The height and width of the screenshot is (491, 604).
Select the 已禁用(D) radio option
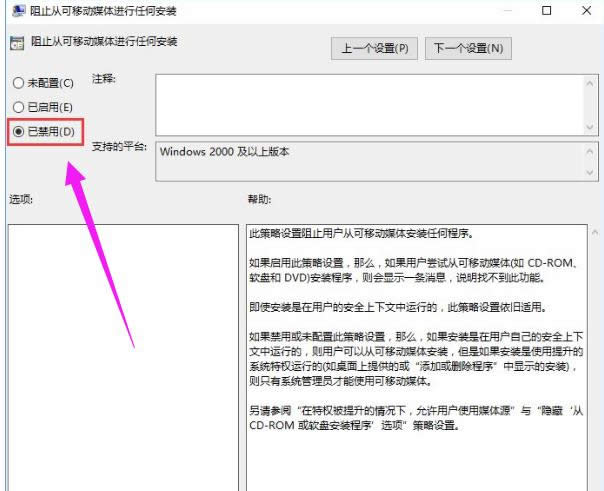point(17,130)
